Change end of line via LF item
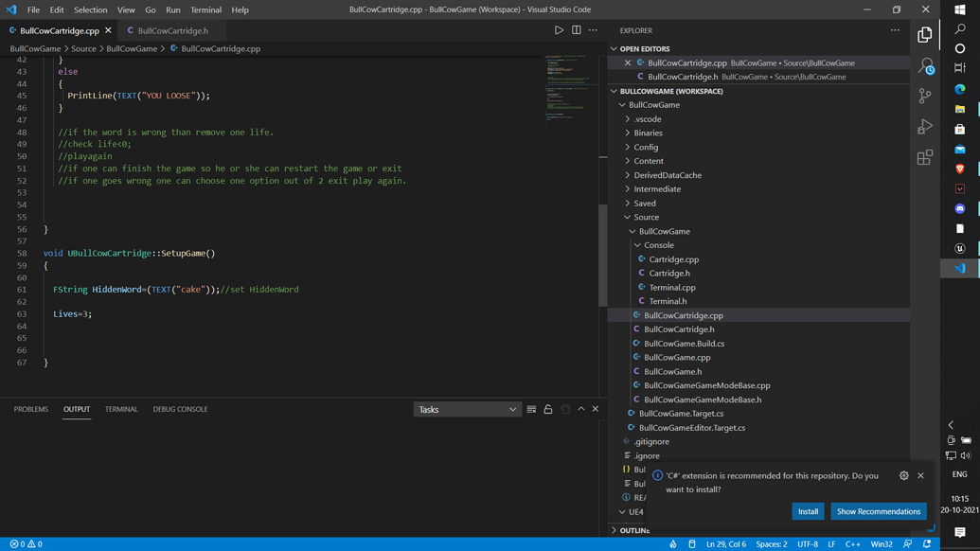Screen dimensions: 980x551 [x=831, y=544]
